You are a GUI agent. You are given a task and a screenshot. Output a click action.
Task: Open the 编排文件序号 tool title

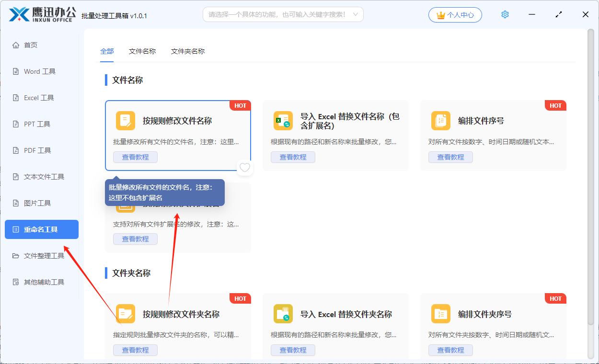[481, 121]
